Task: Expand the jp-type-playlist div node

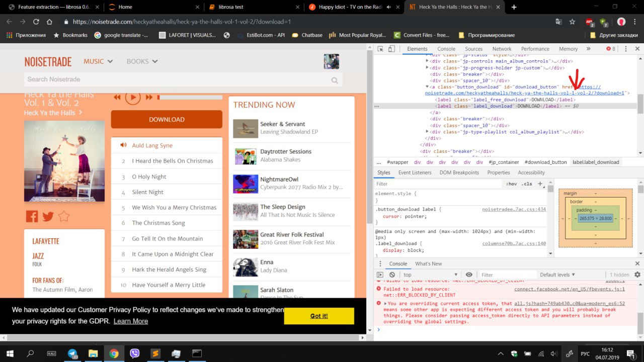Action: tap(427, 132)
